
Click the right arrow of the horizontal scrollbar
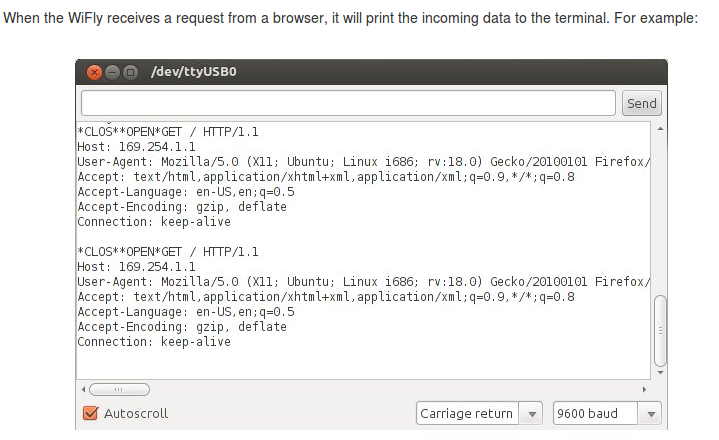click(x=645, y=389)
